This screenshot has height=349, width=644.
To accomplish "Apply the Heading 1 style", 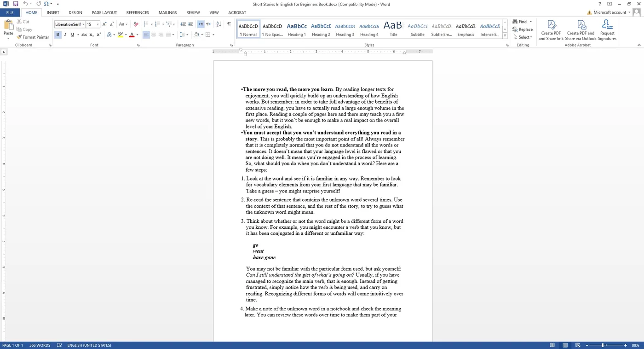I will point(297,30).
